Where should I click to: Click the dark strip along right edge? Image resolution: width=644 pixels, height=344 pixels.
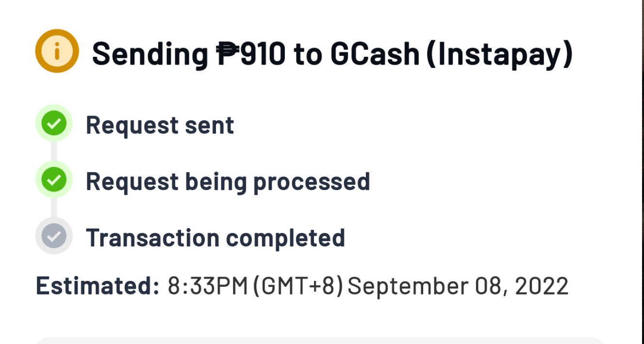(640, 172)
